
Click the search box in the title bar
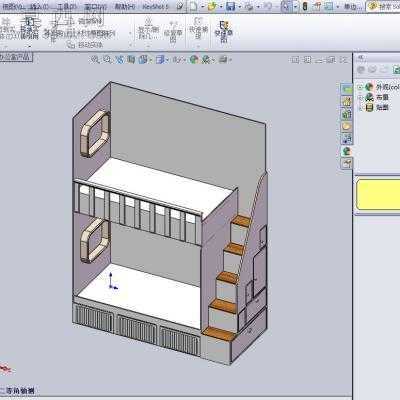(384, 6)
